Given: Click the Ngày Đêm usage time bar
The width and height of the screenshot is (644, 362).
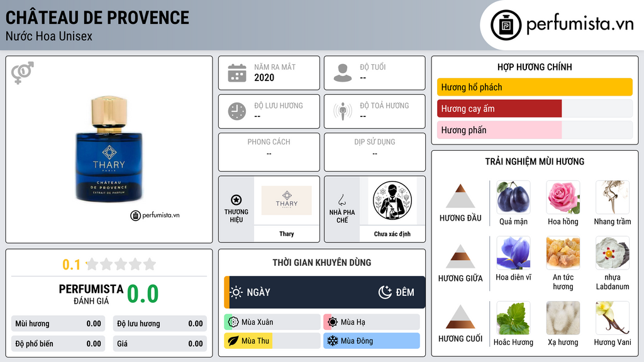Looking at the screenshot, I should click(x=325, y=292).
